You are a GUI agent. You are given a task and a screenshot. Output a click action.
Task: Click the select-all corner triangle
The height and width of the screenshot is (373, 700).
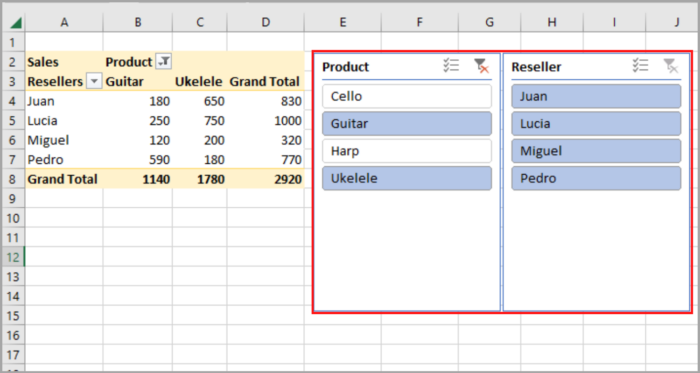point(15,22)
